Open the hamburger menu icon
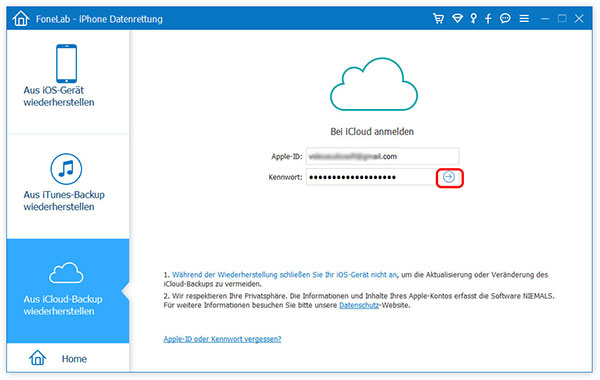The height and width of the screenshot is (380, 600). [x=524, y=18]
